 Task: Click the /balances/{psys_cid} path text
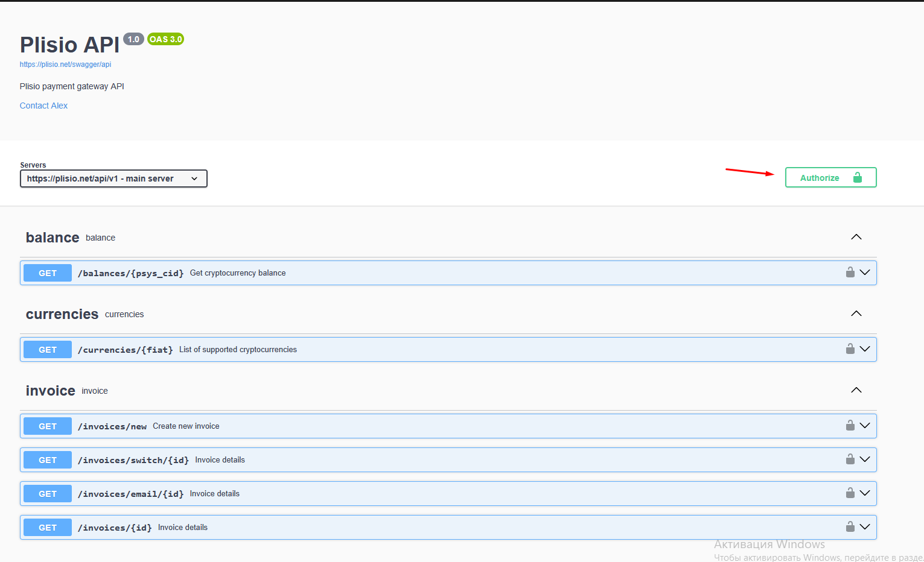(x=131, y=273)
